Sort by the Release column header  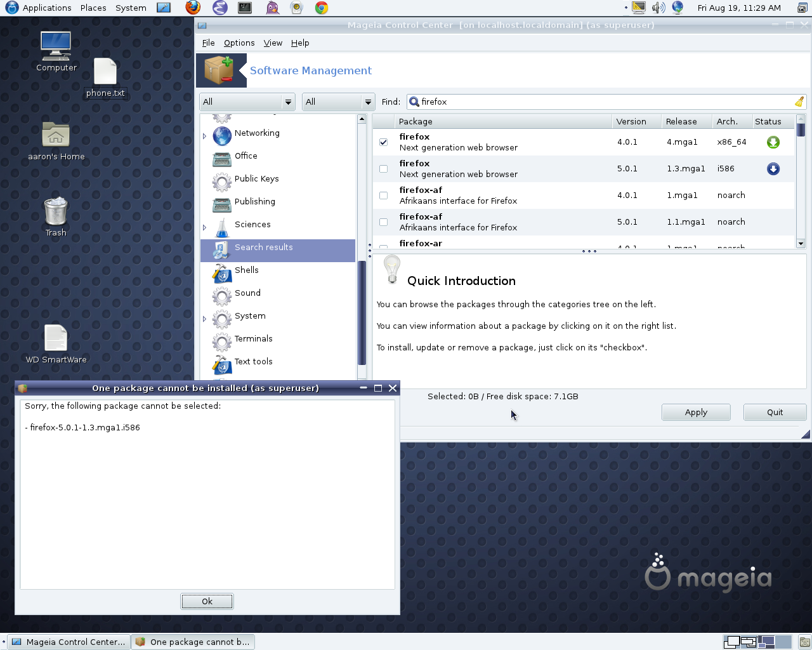click(686, 121)
